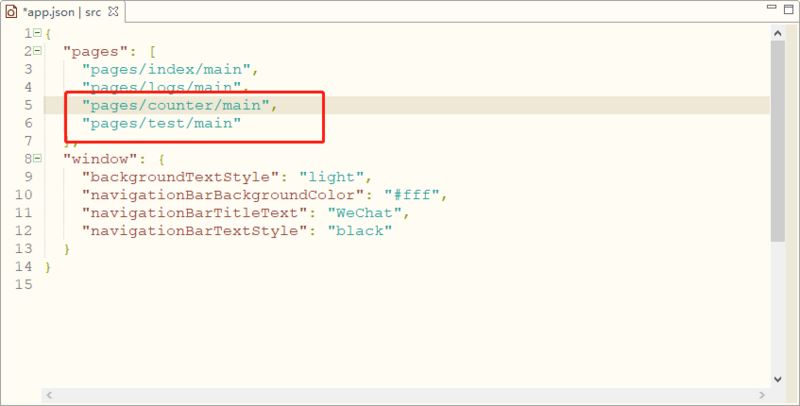Close the app.json tab with the X

pos(113,12)
